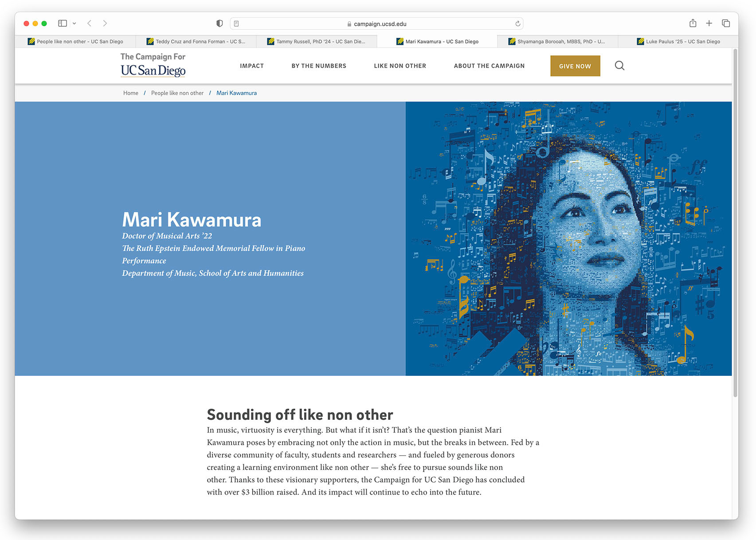Go forward with the forward arrow
The width and height of the screenshot is (756, 540).
point(105,23)
